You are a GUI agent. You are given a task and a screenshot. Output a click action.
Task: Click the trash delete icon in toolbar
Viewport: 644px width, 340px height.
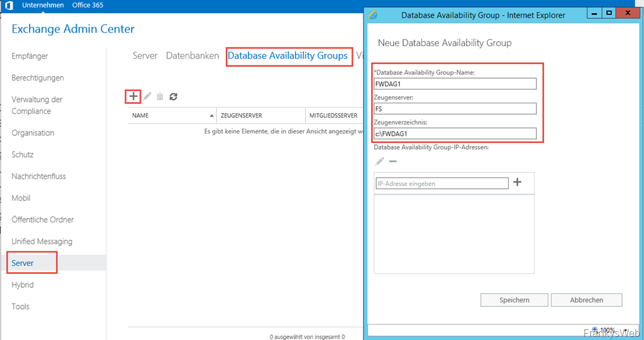tap(160, 96)
